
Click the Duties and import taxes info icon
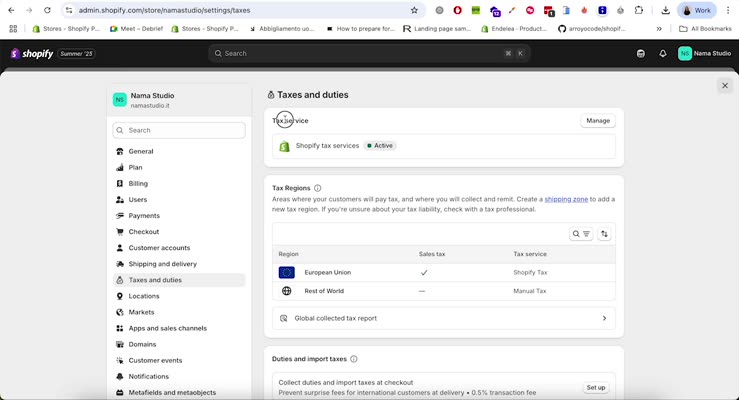pyautogui.click(x=354, y=359)
